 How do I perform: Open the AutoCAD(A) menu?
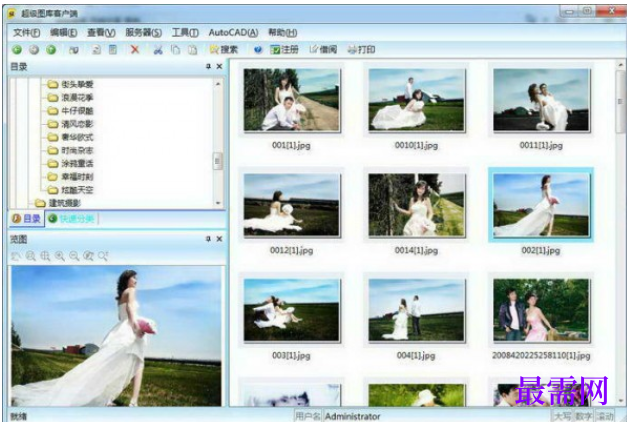coord(233,32)
